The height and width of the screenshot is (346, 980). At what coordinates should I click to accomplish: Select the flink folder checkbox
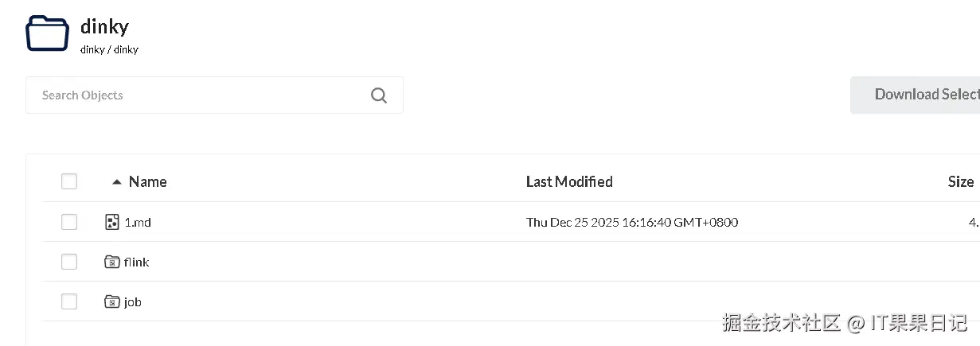[69, 262]
